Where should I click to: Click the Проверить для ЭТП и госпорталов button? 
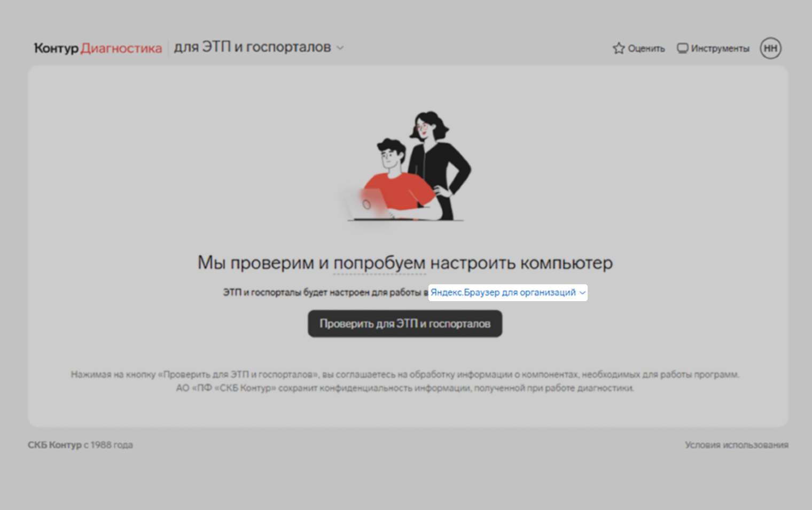pyautogui.click(x=405, y=324)
